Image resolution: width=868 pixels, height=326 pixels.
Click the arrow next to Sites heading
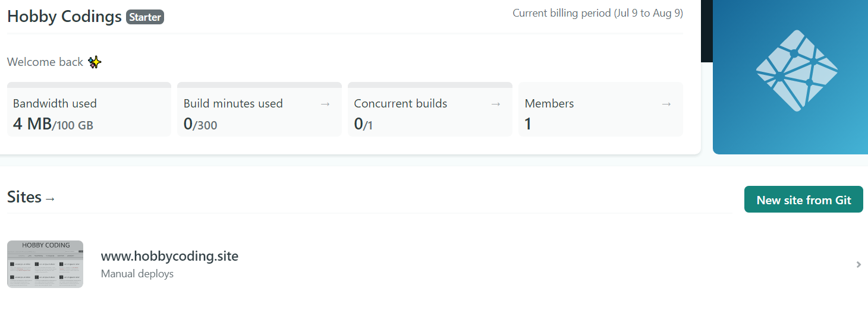tap(50, 198)
